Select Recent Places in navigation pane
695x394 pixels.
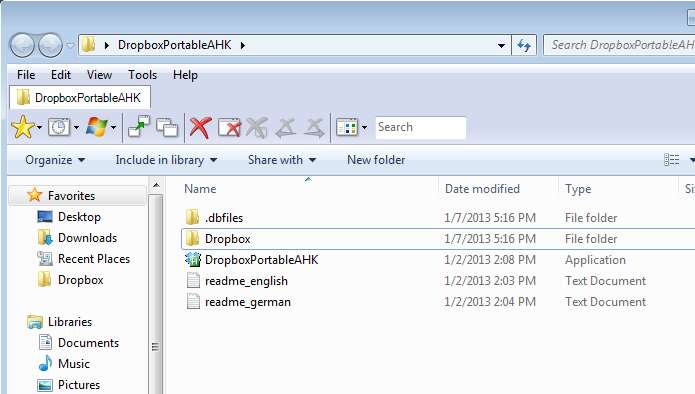pos(94,259)
